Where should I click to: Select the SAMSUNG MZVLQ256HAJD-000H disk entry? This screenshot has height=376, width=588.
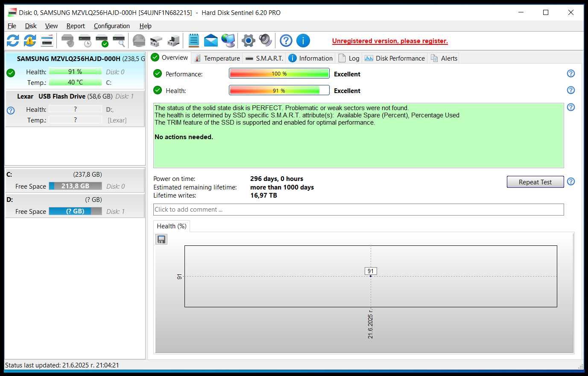coord(75,71)
